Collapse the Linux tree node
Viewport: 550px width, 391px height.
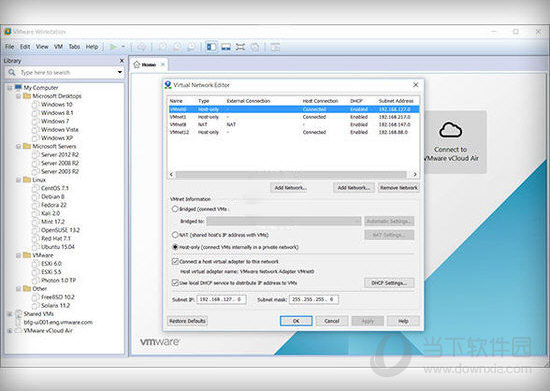click(18, 180)
